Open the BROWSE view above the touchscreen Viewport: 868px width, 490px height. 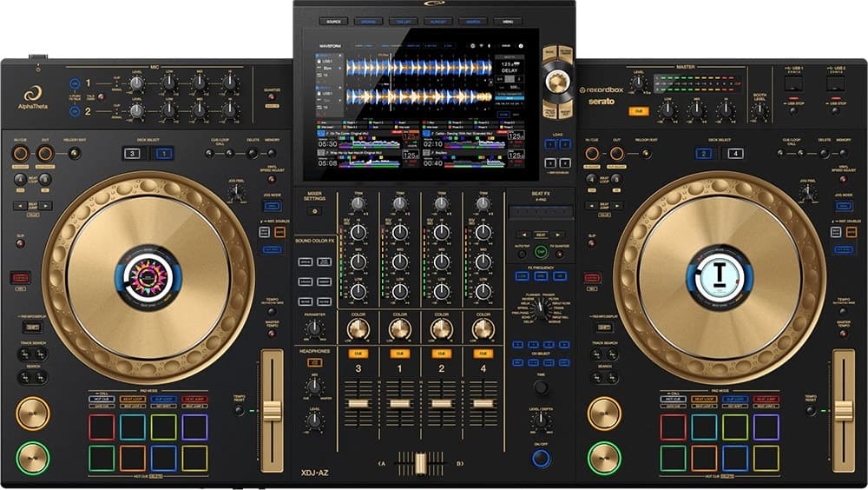(x=368, y=22)
